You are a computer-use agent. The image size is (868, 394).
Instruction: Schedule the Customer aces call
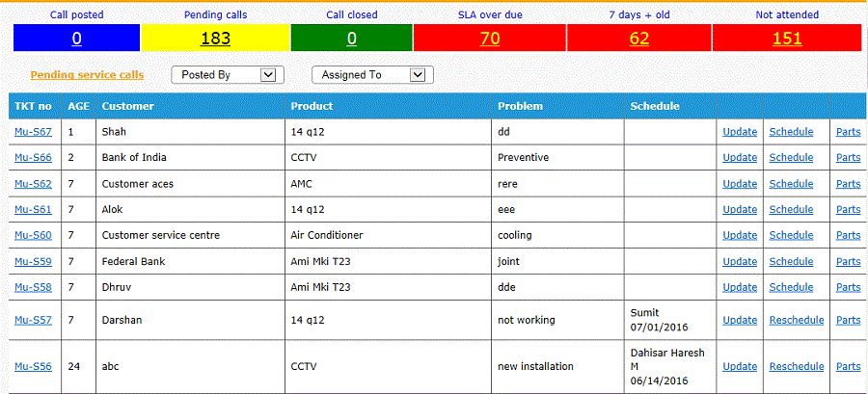(x=791, y=183)
